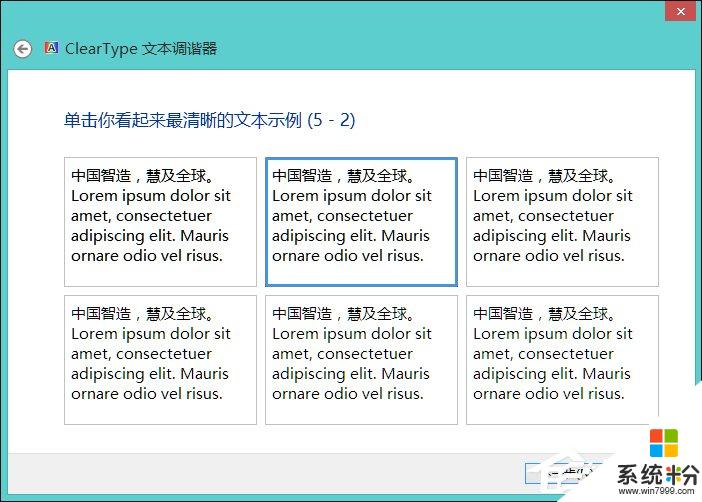The width and height of the screenshot is (702, 502).
Task: Choose the bottom-right text sample box
Action: (562, 360)
